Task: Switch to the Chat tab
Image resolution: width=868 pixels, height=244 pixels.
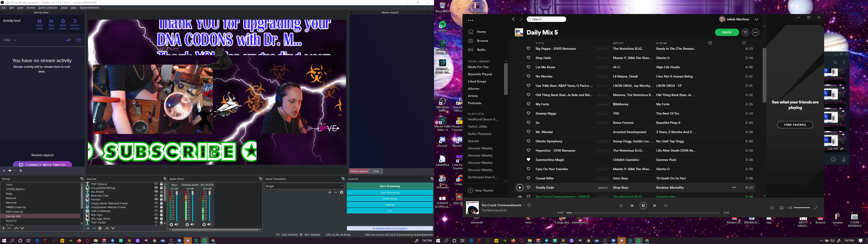Action: tap(376, 171)
